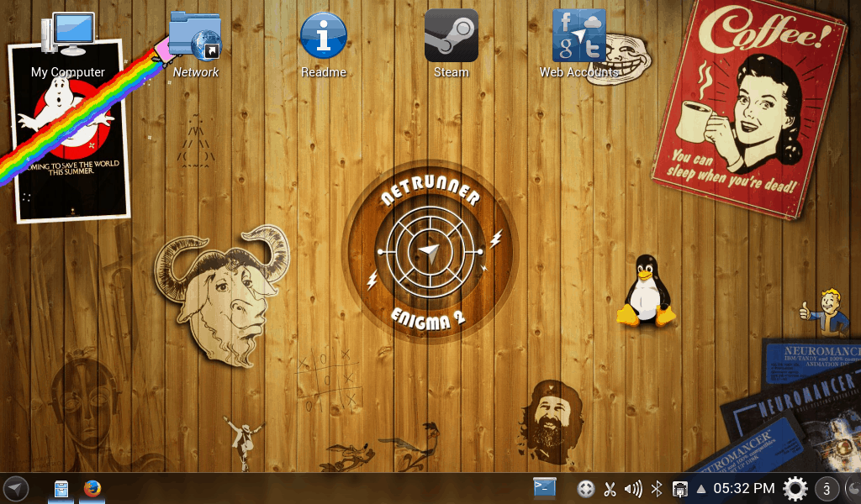The width and height of the screenshot is (861, 504).
Task: Open the Netrunner application launcher menu
Action: point(16,488)
